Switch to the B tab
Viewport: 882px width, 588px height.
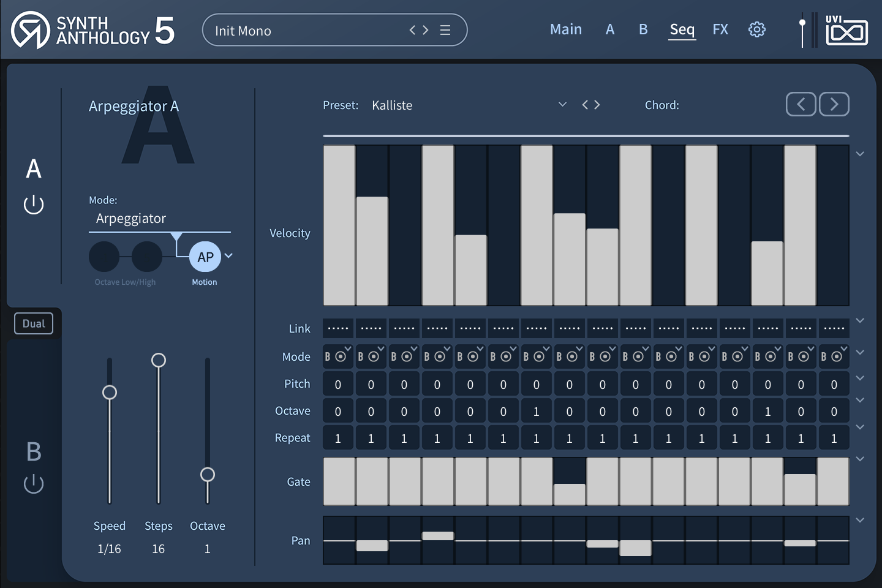coord(643,29)
